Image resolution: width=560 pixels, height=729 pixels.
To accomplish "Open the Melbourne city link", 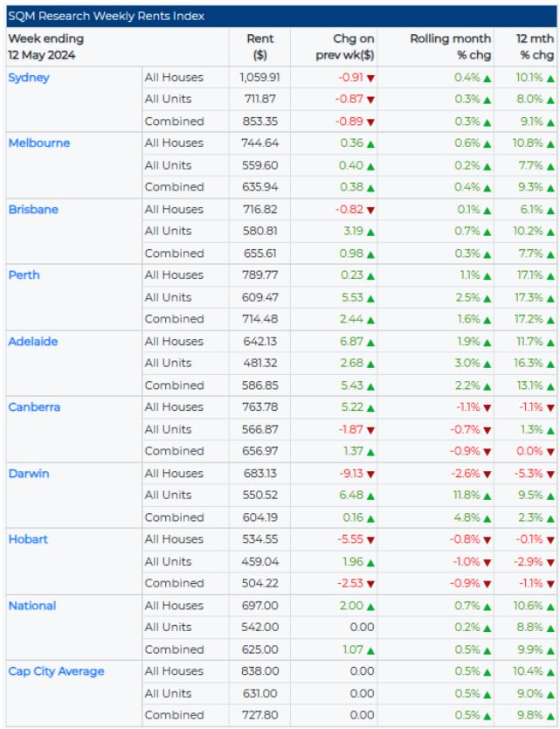I will pos(39,143).
